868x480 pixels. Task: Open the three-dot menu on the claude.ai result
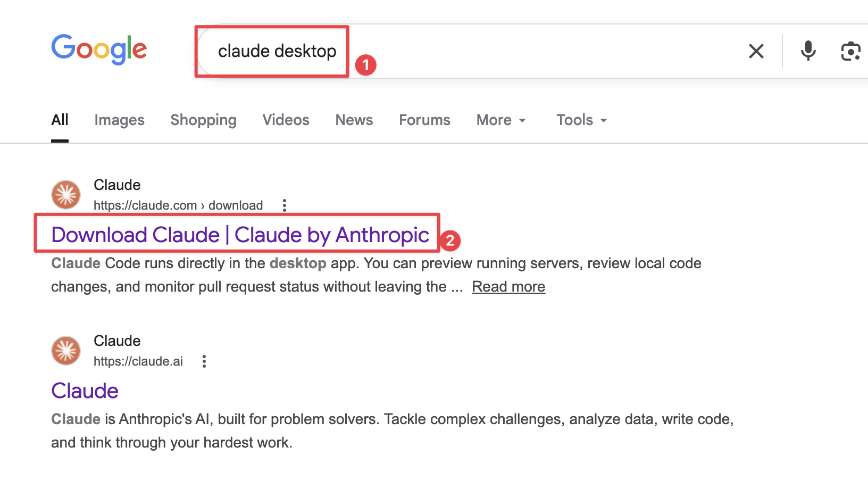click(x=204, y=361)
